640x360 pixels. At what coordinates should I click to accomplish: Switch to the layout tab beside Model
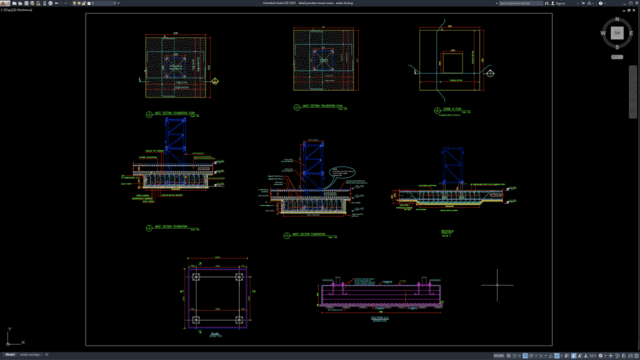[30, 355]
